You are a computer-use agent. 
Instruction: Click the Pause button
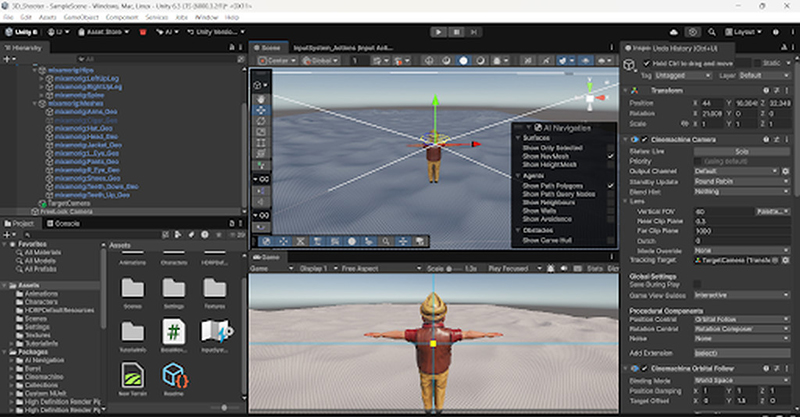(x=456, y=32)
